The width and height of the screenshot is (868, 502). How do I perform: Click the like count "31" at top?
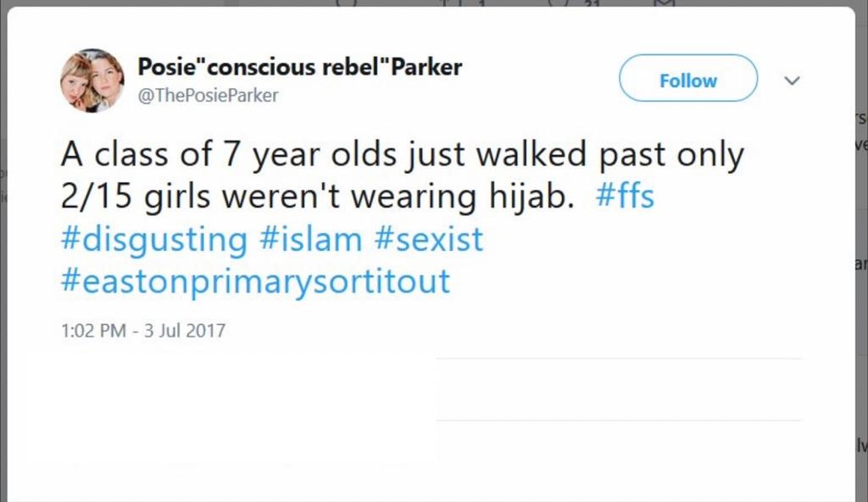click(587, 3)
